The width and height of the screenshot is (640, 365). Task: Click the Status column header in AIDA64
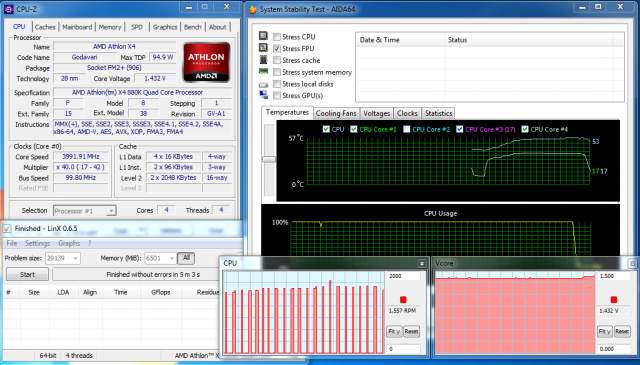point(528,40)
